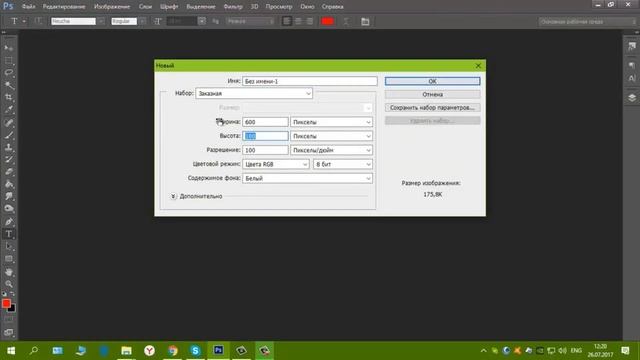This screenshot has height=360, width=640.
Task: Change screen mode icon in toolbar
Action: [9, 333]
